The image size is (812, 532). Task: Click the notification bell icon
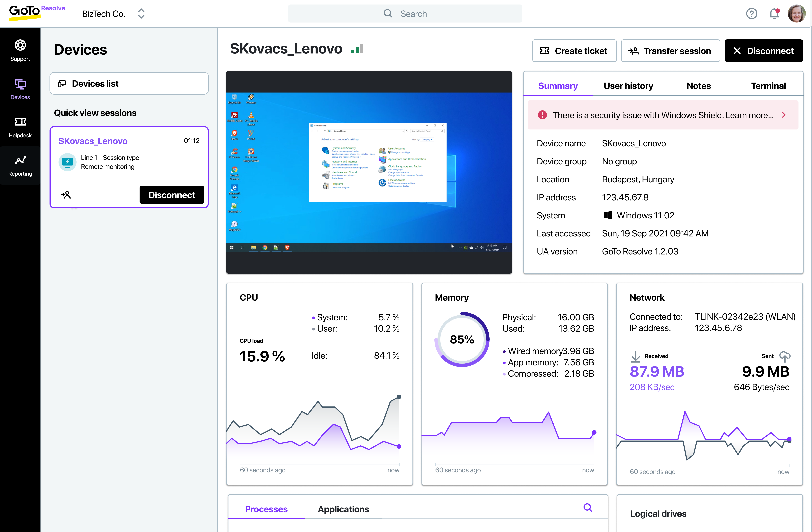coord(774,14)
